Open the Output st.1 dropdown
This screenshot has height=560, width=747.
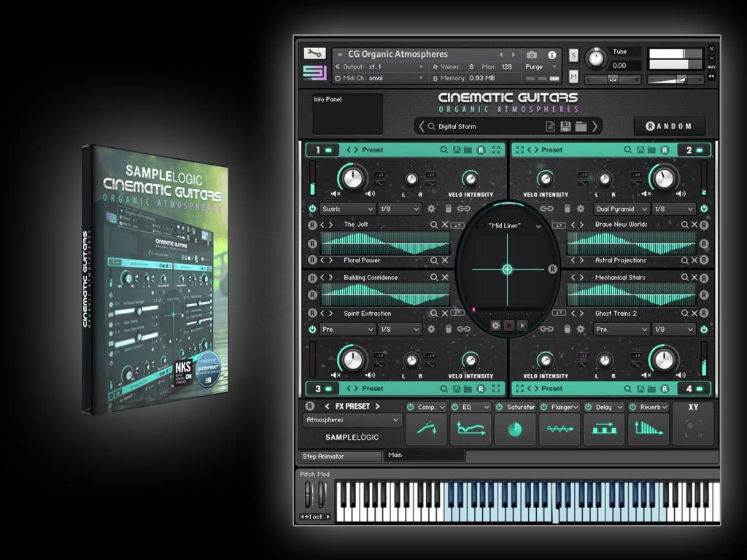[x=379, y=67]
